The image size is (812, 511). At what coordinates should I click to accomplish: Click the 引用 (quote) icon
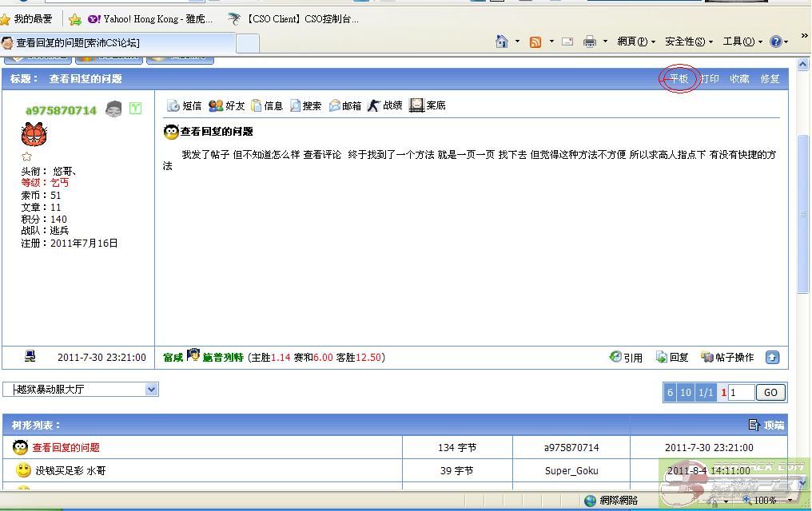(616, 358)
